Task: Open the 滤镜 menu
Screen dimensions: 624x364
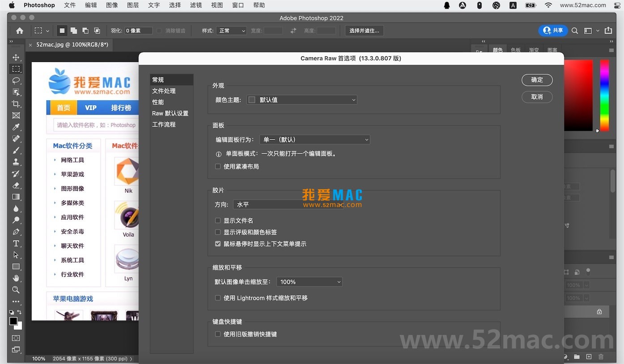Action: (x=196, y=5)
